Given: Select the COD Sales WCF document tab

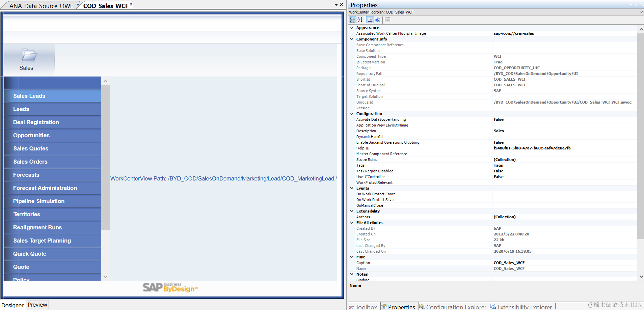Looking at the screenshot, I should (106, 6).
